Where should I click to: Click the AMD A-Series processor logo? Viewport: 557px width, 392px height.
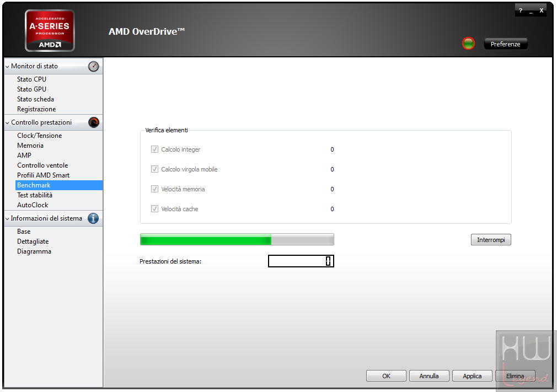pyautogui.click(x=50, y=31)
